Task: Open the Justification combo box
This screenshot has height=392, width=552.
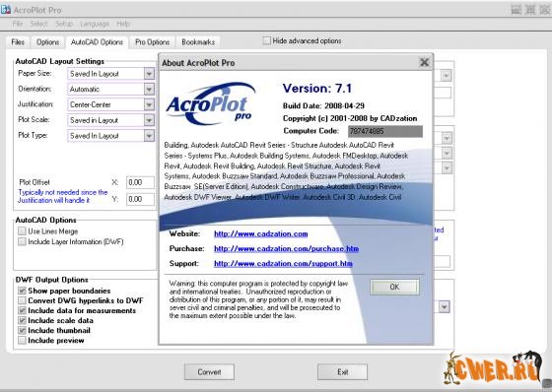Action: click(x=110, y=104)
